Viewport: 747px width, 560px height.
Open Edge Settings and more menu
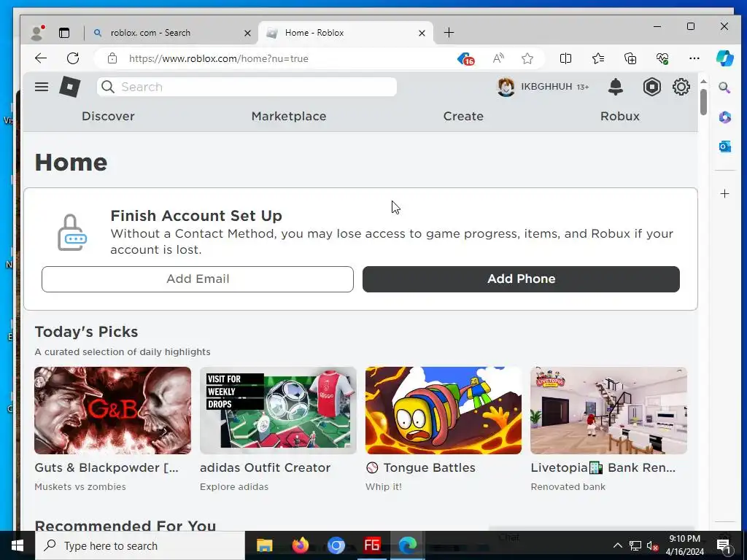[x=694, y=58]
